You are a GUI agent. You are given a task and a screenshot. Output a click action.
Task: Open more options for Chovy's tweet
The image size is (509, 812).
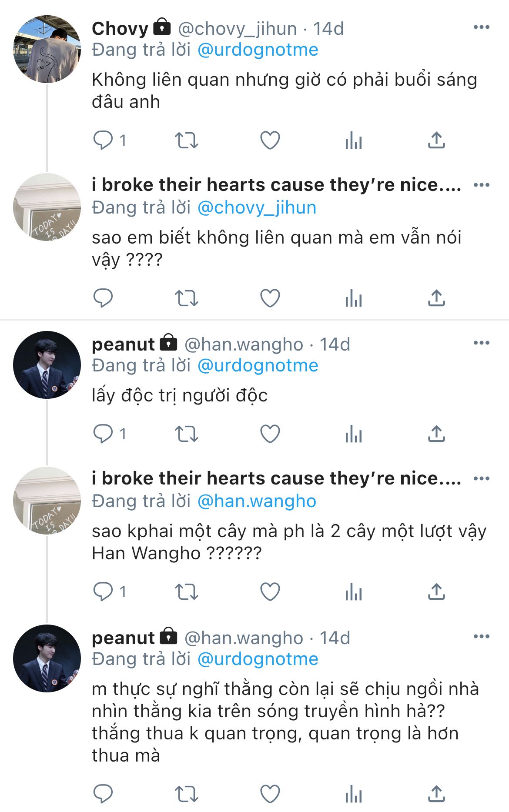point(482,27)
